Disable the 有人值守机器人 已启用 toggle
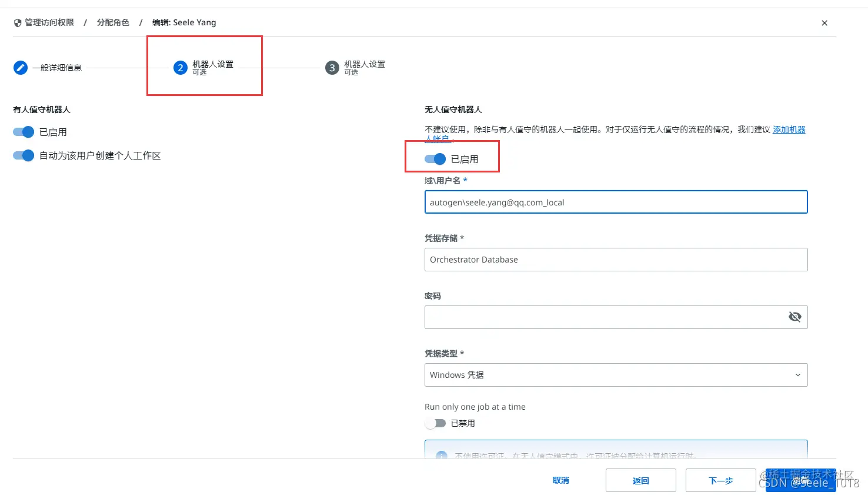Screen dimensions: 868x495 tap(22, 132)
